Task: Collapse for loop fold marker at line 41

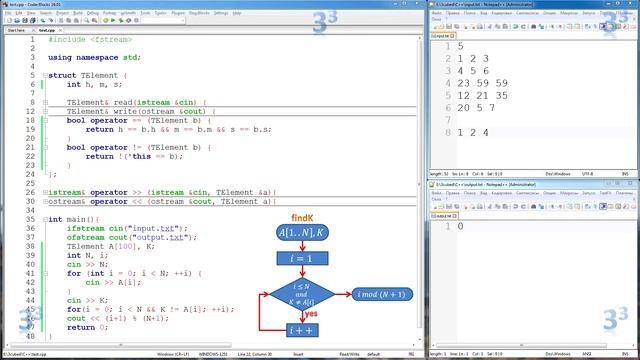Action: (x=45, y=273)
